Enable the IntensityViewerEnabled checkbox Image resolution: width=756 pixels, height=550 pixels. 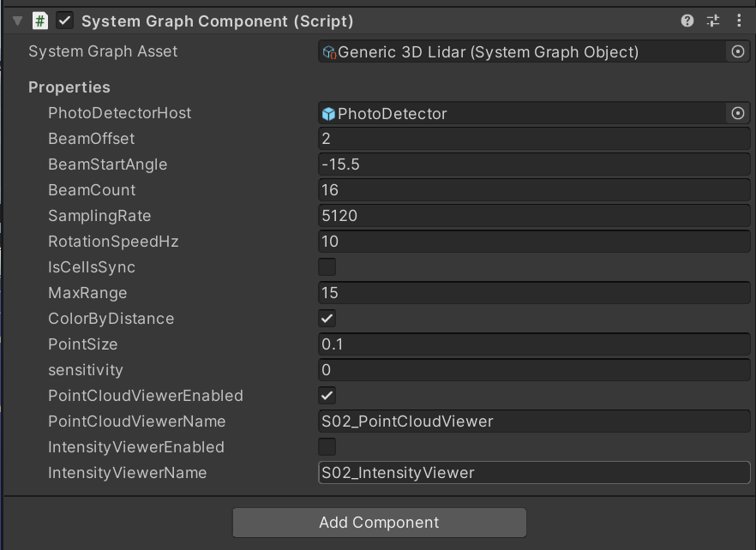coord(327,447)
